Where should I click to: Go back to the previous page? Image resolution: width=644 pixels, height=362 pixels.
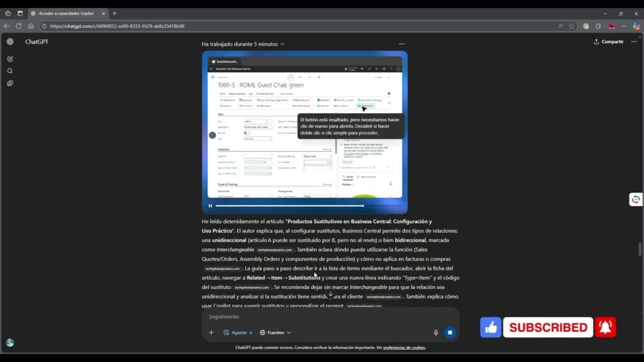point(6,26)
